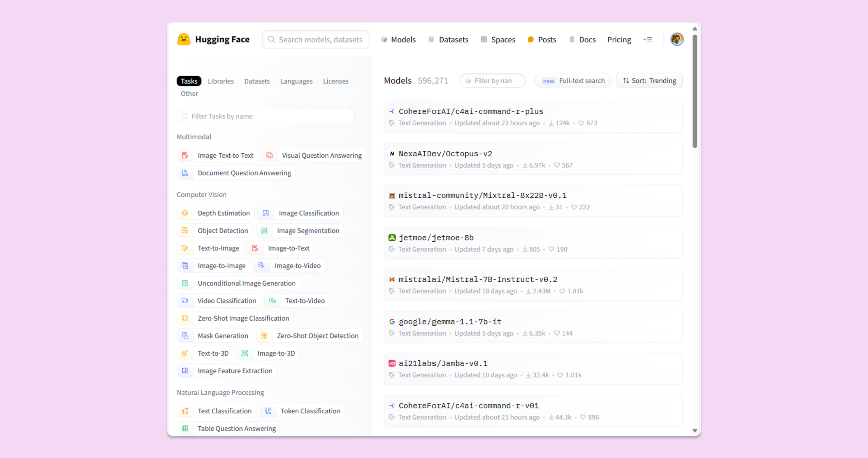Open Spaces in the top navigation
Viewport: 868px width, 458px height.
(x=498, y=39)
